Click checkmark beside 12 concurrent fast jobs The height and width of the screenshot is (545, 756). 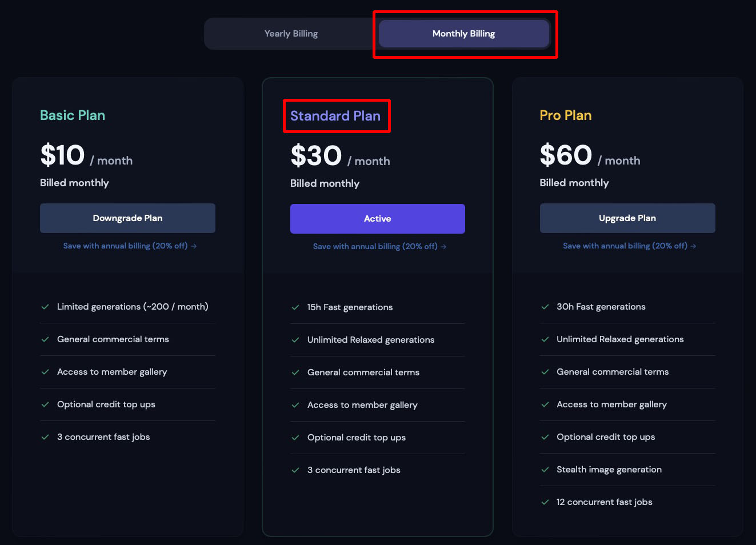pos(545,502)
